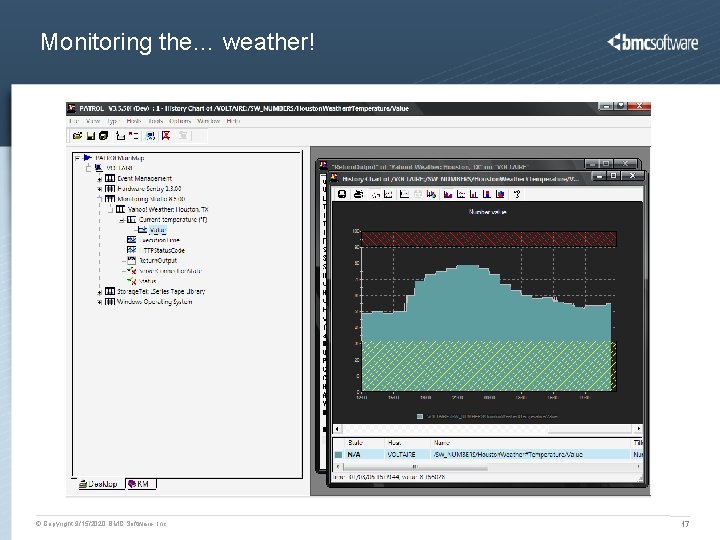Open the Help menu
The height and width of the screenshot is (540, 720).
233,121
